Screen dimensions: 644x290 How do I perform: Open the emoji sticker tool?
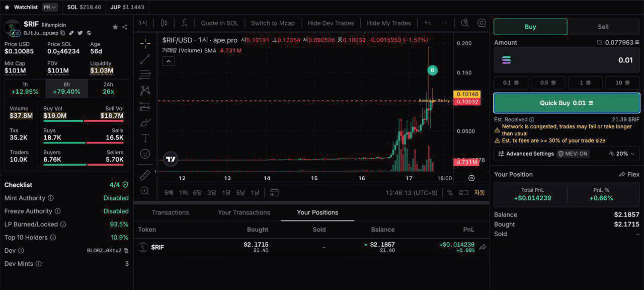pos(145,154)
